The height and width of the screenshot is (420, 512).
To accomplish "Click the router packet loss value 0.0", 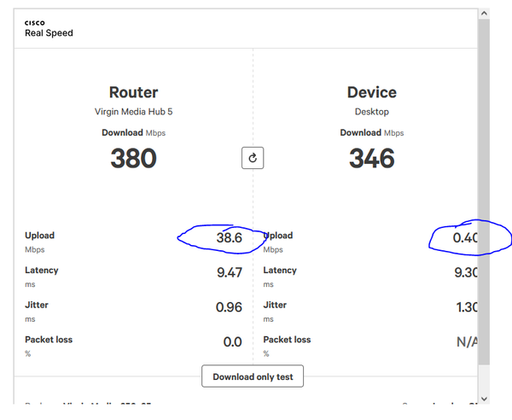I will point(232,342).
